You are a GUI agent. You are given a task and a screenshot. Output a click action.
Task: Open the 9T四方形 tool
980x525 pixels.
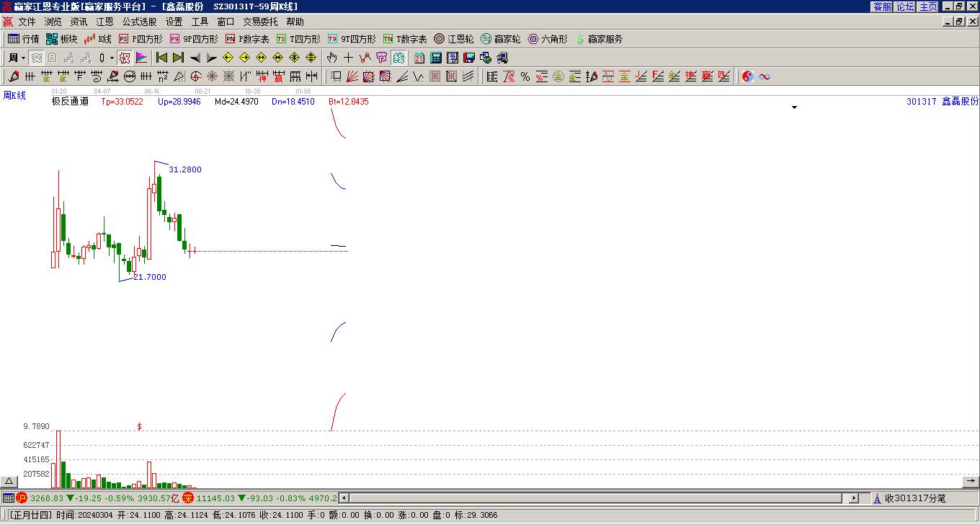pyautogui.click(x=352, y=39)
